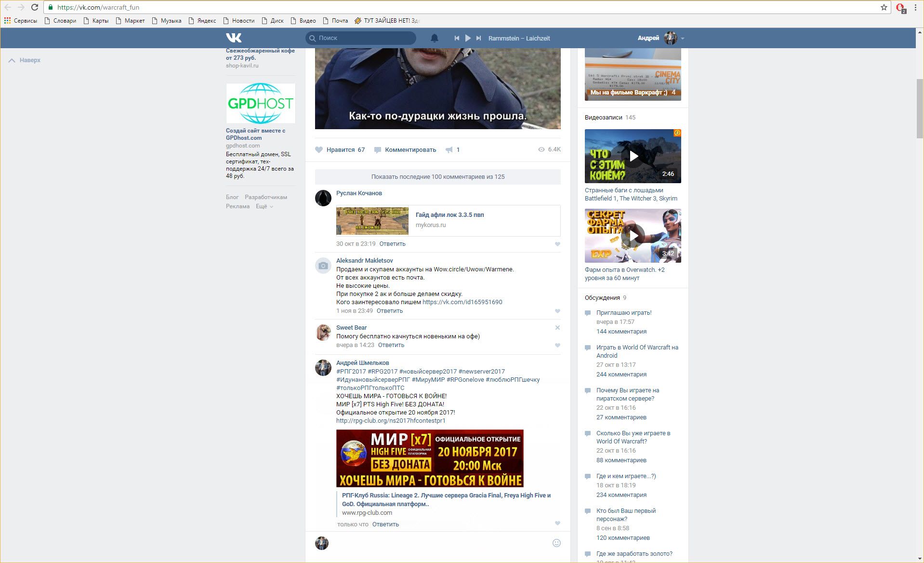Play the Rammstein track in header
Viewport: 924px width, 563px height.
pos(468,38)
